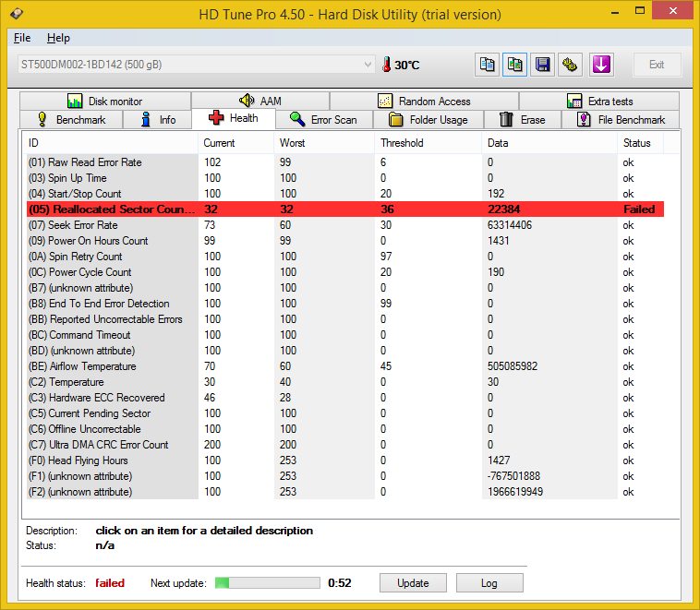Viewport: 700px width, 610px height.
Task: Click the Health red cross icon
Action: tap(216, 118)
